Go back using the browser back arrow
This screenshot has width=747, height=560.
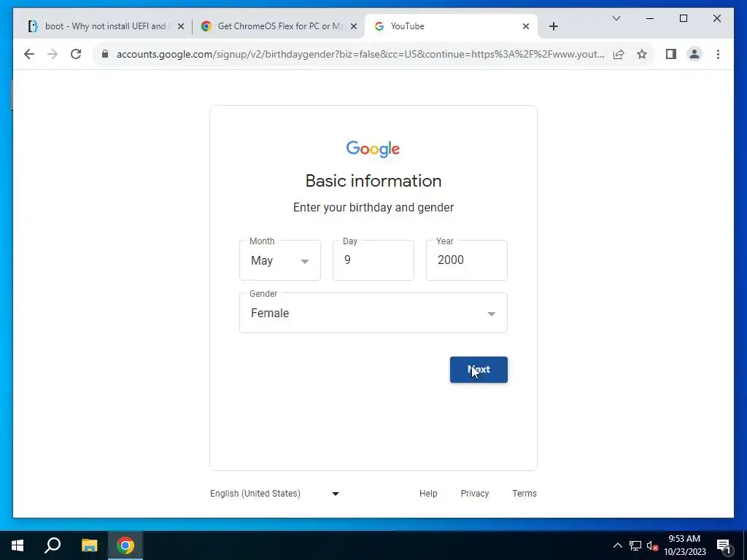point(29,54)
